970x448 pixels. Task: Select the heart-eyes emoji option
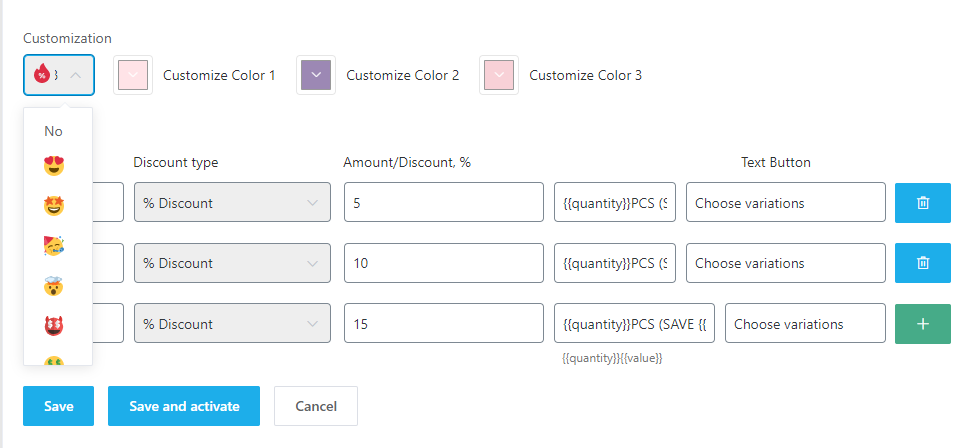pos(54,166)
